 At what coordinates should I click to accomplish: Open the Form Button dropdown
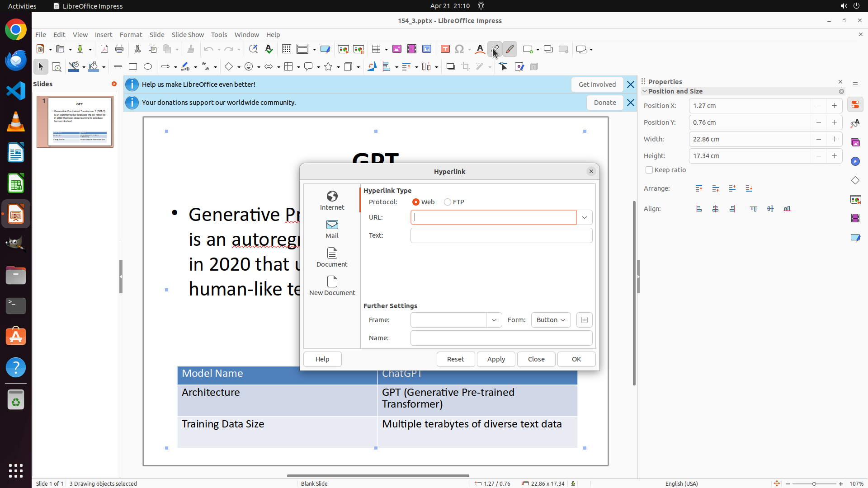tap(551, 320)
